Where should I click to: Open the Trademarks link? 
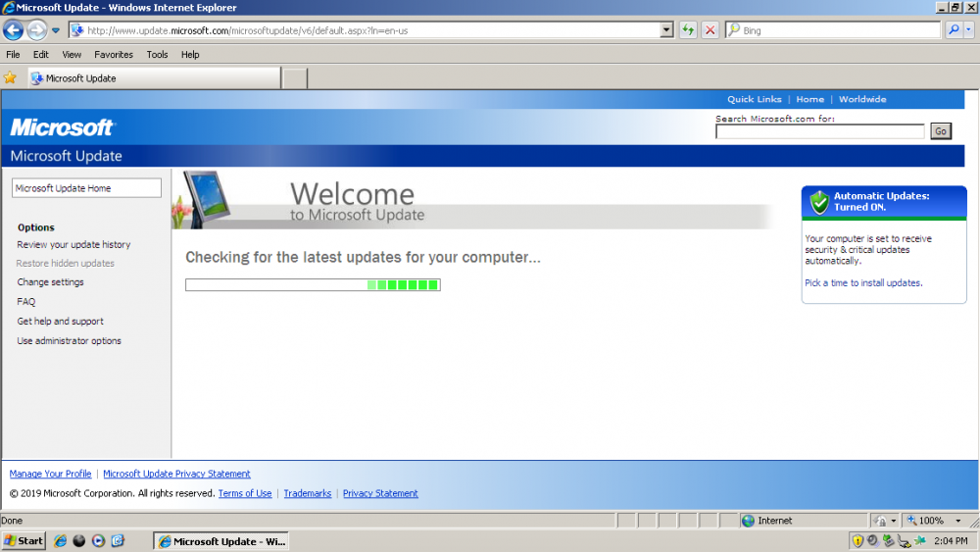point(308,493)
